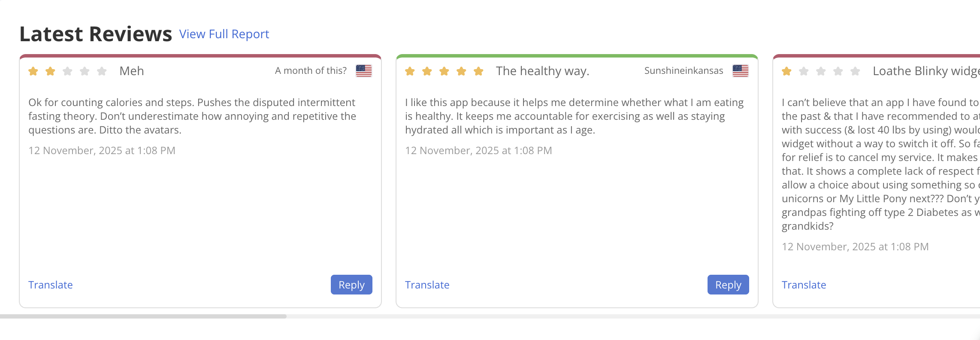Image resolution: width=980 pixels, height=340 pixels.
Task: Click the first star of the Meh review
Action: [33, 71]
